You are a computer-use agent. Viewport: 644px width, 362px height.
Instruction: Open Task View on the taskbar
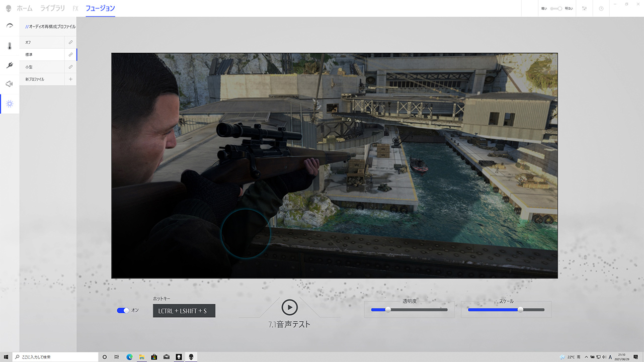pos(117,357)
